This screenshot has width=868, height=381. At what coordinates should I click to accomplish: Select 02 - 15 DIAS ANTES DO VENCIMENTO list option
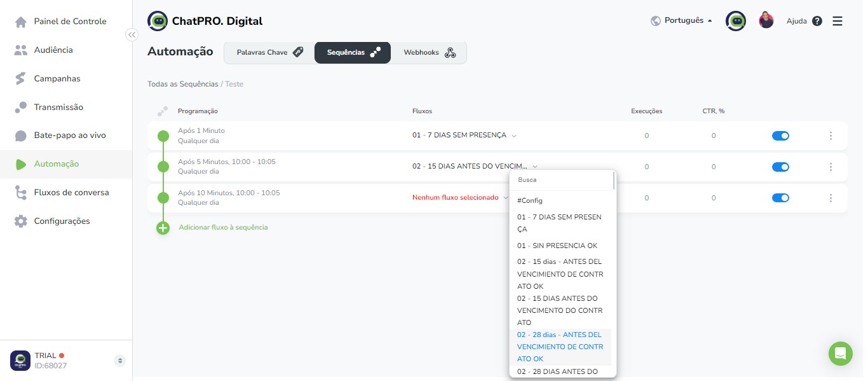pyautogui.click(x=560, y=310)
